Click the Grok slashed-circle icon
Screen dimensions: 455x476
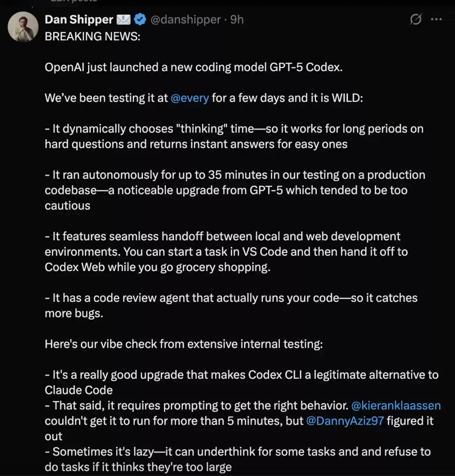(x=415, y=19)
